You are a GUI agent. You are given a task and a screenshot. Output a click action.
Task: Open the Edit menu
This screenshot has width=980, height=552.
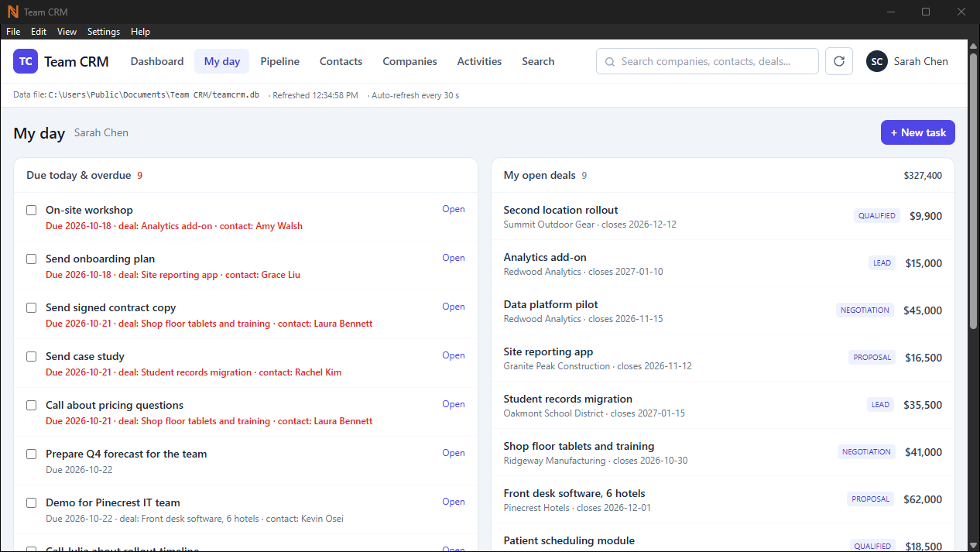coord(39,32)
